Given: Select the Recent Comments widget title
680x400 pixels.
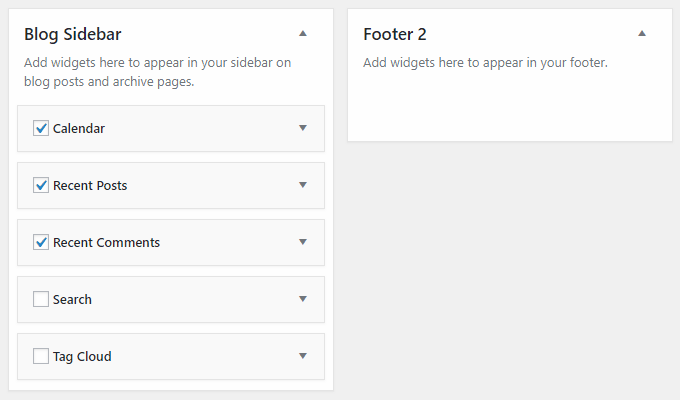Looking at the screenshot, I should 106,242.
